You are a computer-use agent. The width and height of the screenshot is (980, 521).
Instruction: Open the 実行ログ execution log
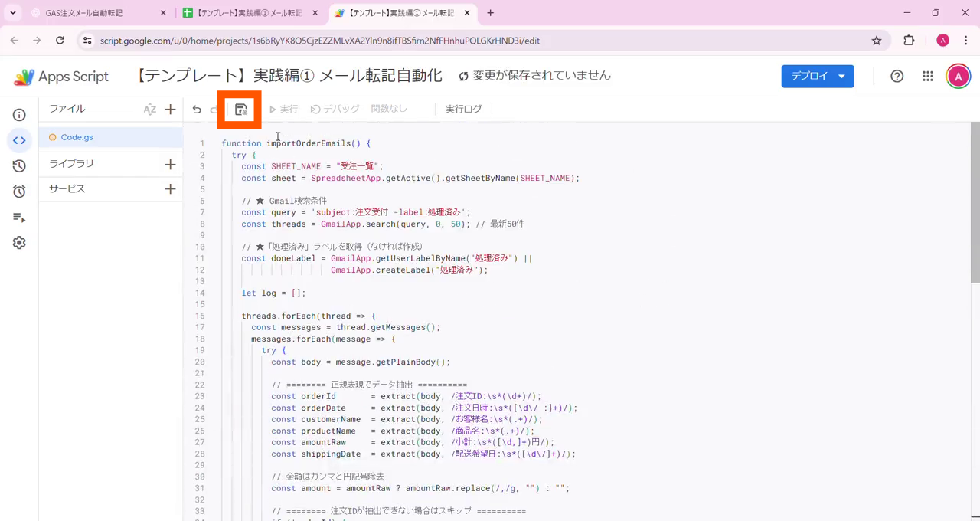click(463, 108)
